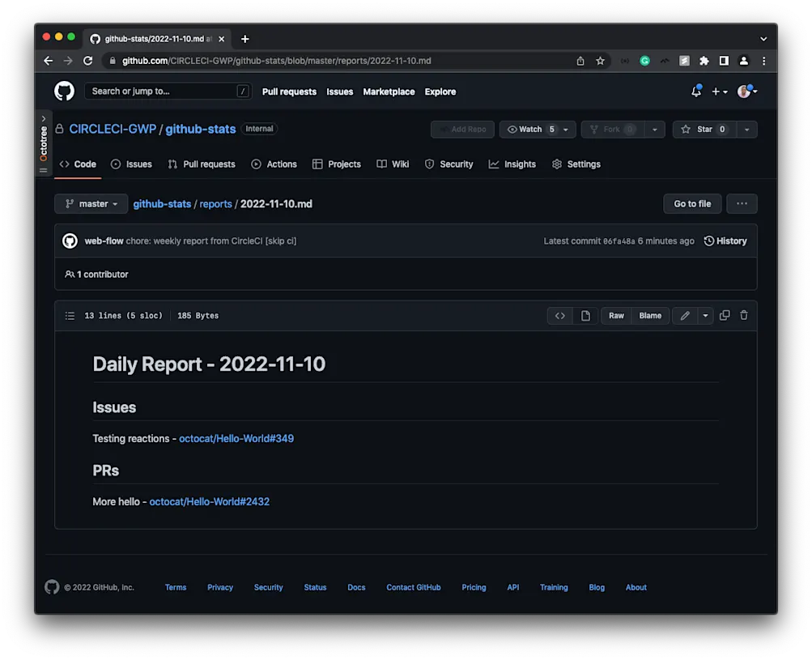Open the three-dot file actions menu
Screen dimensions: 812x660
coord(742,203)
